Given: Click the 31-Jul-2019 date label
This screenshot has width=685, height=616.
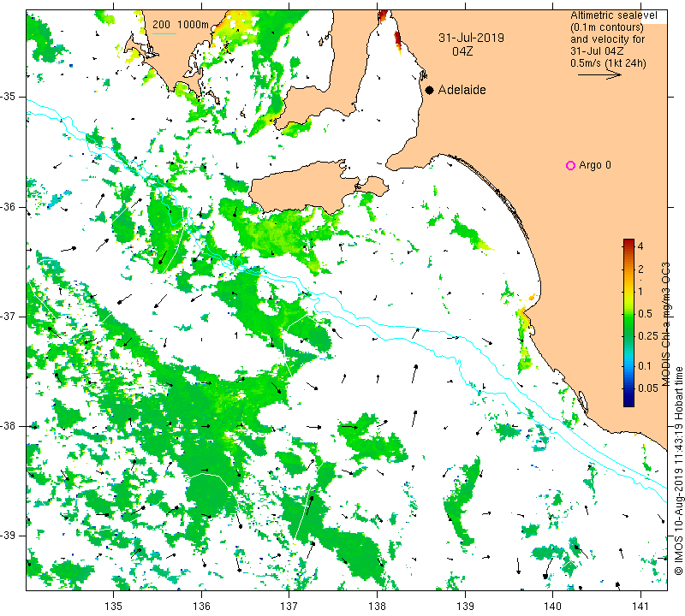Looking at the screenshot, I should (x=471, y=38).
